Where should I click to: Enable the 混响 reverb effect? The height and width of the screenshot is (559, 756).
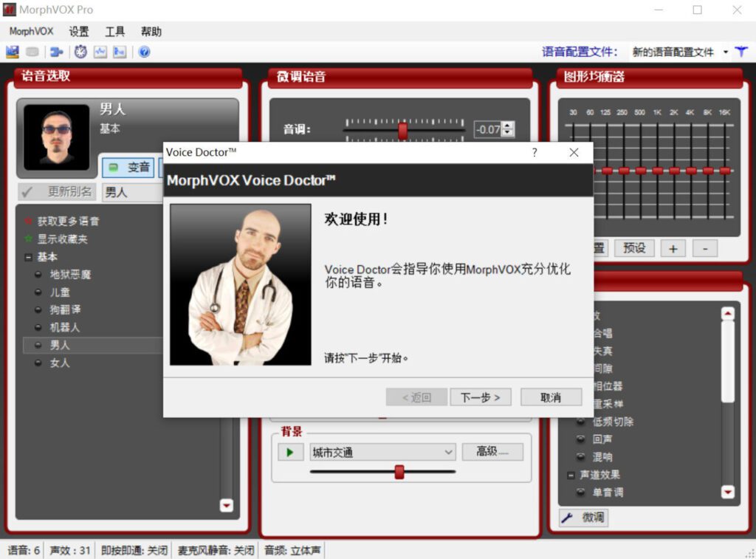click(581, 456)
